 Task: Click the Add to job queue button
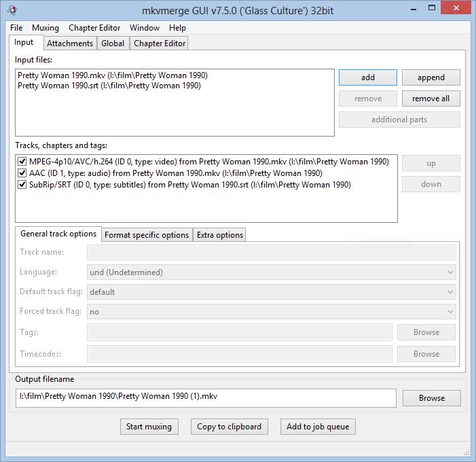tap(318, 427)
